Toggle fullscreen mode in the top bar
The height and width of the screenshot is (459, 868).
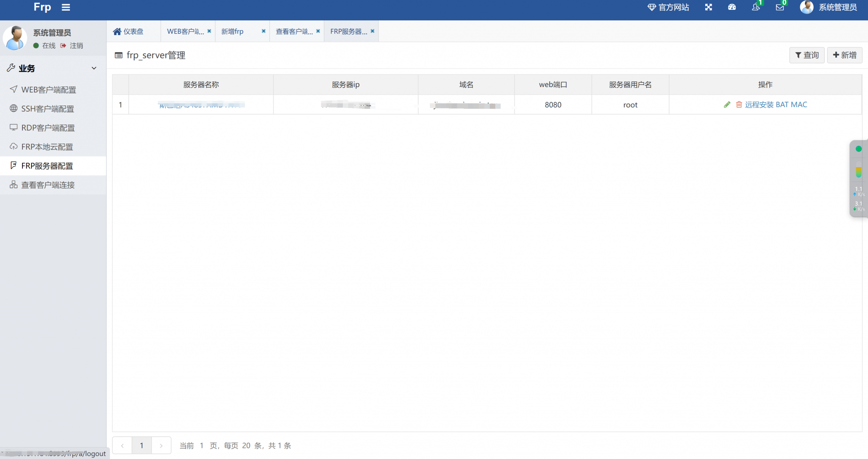click(708, 7)
